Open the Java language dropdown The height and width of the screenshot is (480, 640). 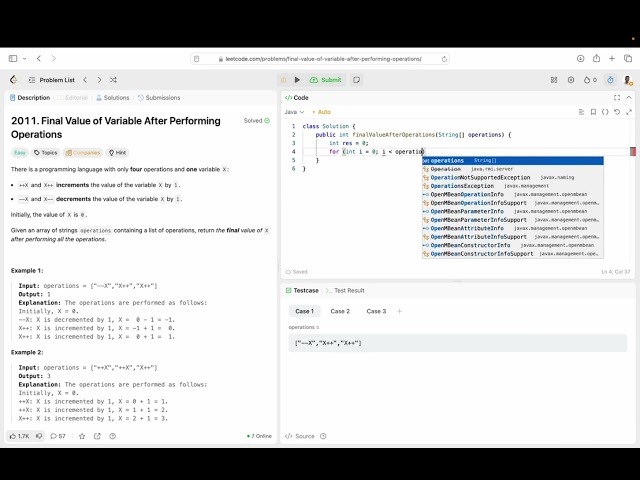[x=293, y=112]
